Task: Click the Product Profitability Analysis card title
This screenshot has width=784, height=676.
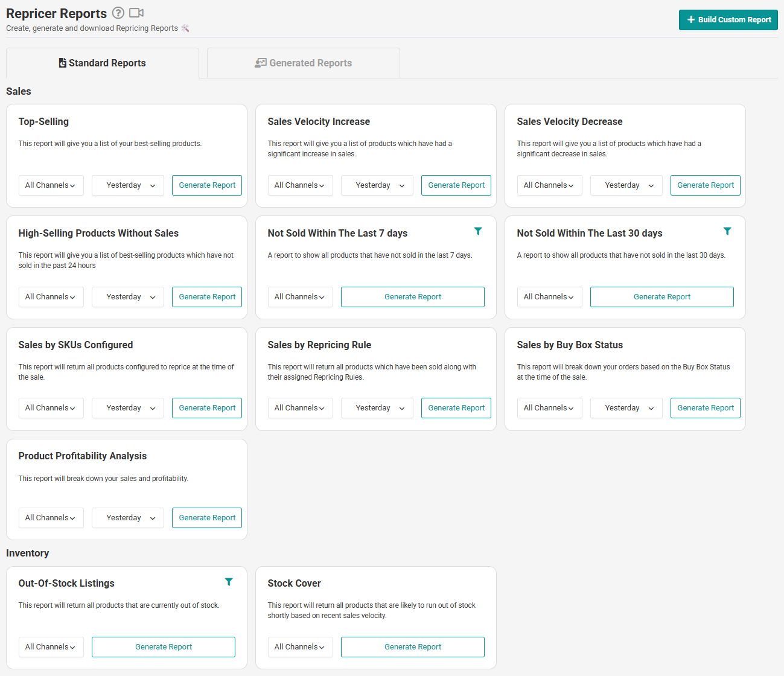Action: pyautogui.click(x=83, y=456)
